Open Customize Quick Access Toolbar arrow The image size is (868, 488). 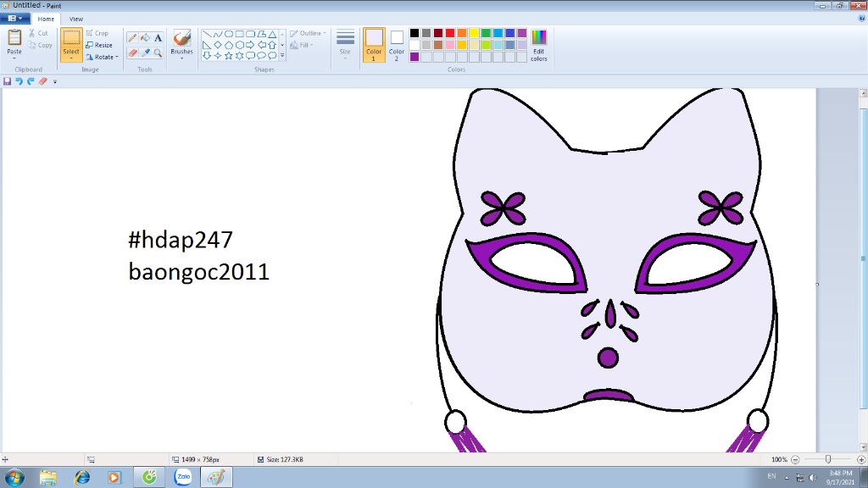[55, 82]
